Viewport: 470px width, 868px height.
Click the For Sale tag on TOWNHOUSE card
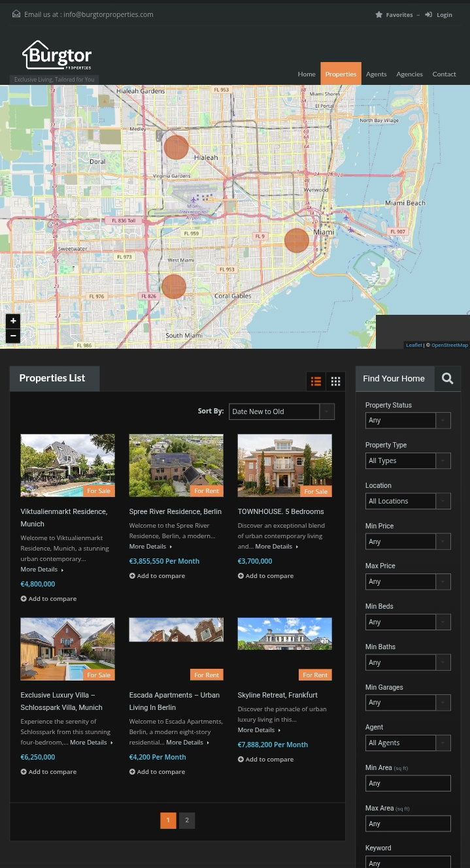[x=315, y=491]
